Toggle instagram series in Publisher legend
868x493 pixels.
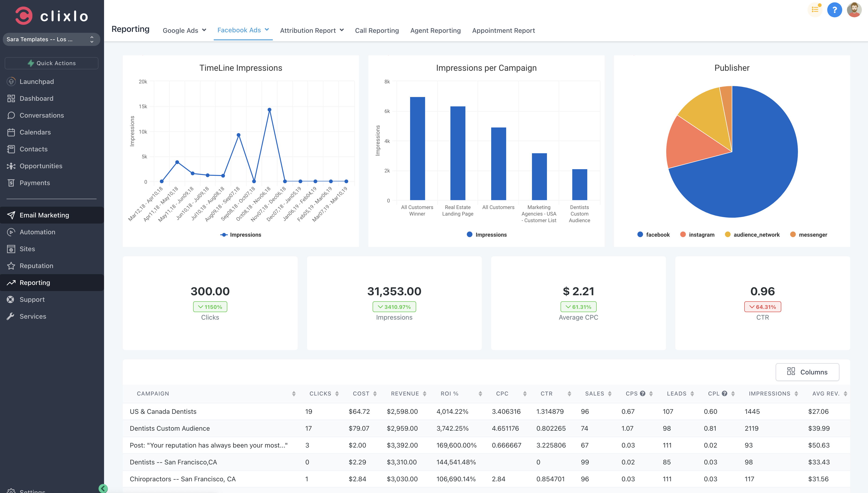697,235
